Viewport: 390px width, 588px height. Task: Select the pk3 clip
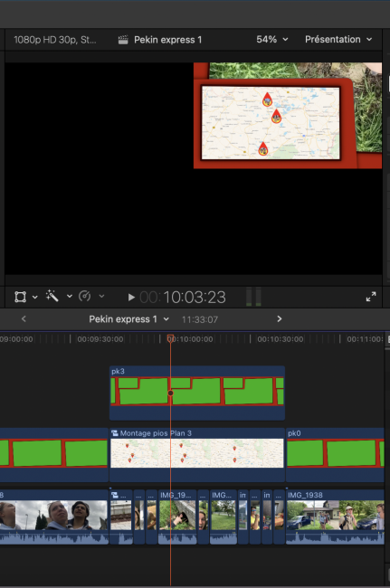point(197,393)
